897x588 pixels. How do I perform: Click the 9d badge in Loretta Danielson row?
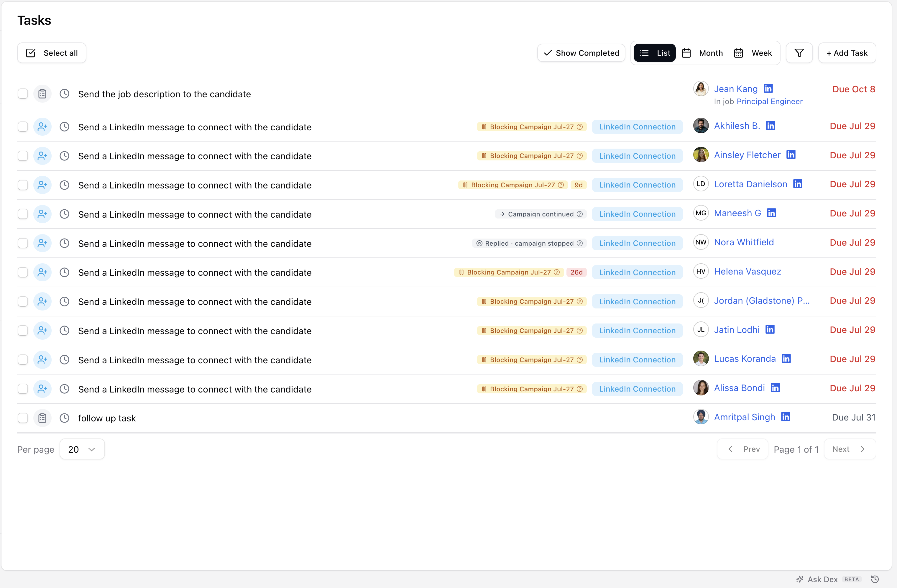pos(579,185)
